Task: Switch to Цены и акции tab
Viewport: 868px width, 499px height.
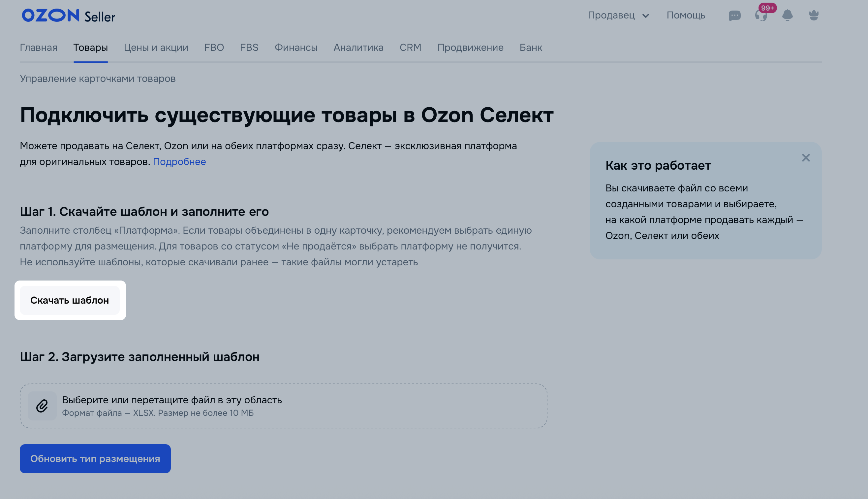Action: click(156, 47)
